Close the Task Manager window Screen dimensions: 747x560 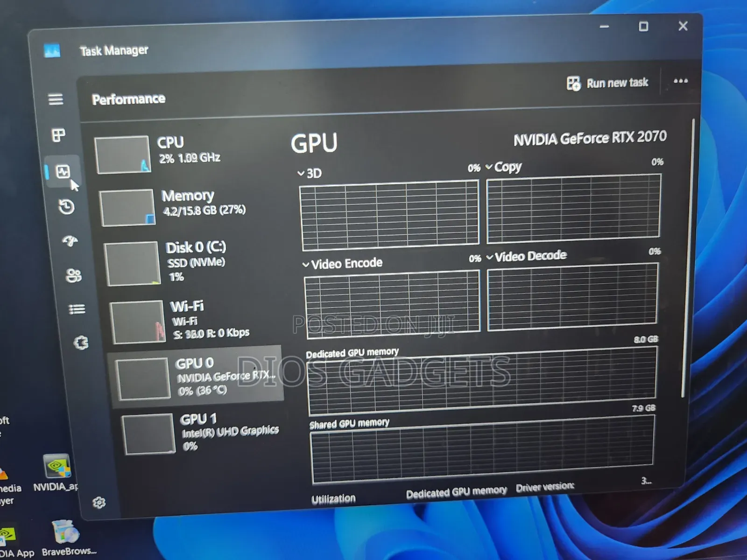(683, 26)
